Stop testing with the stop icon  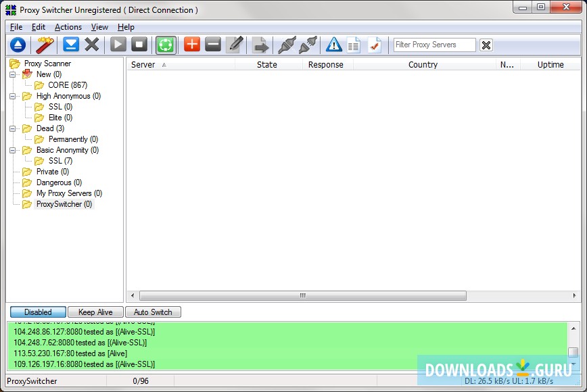tap(139, 45)
